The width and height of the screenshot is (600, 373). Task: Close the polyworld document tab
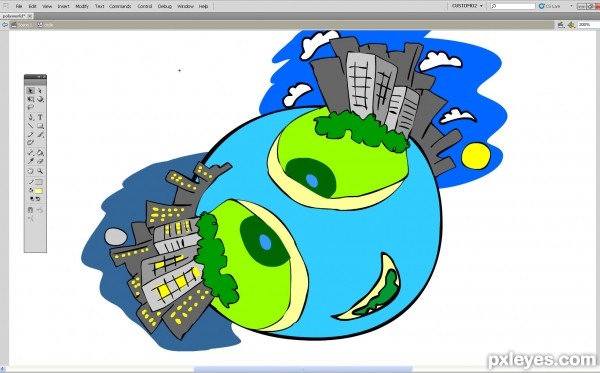[30, 16]
